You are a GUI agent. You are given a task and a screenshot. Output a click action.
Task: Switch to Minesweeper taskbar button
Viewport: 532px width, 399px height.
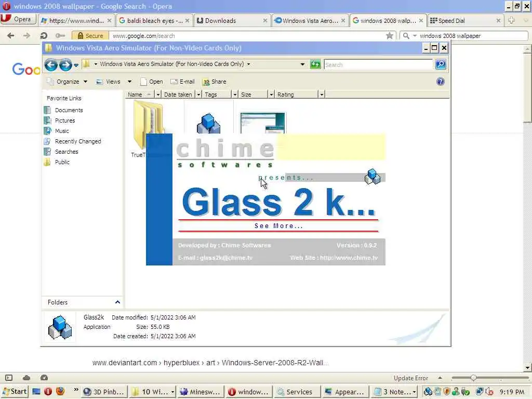coord(201,392)
